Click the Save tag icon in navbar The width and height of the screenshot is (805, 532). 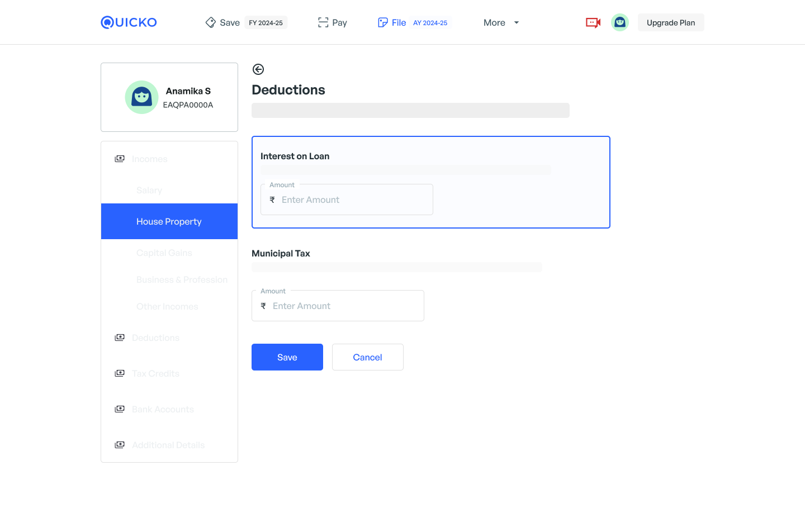(x=211, y=22)
